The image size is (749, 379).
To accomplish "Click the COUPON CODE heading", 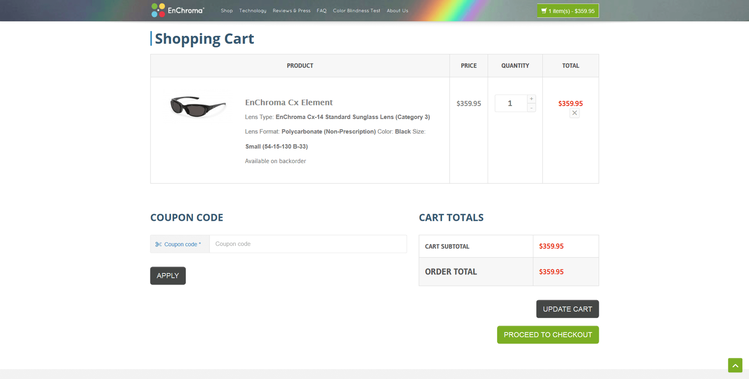I will click(187, 217).
